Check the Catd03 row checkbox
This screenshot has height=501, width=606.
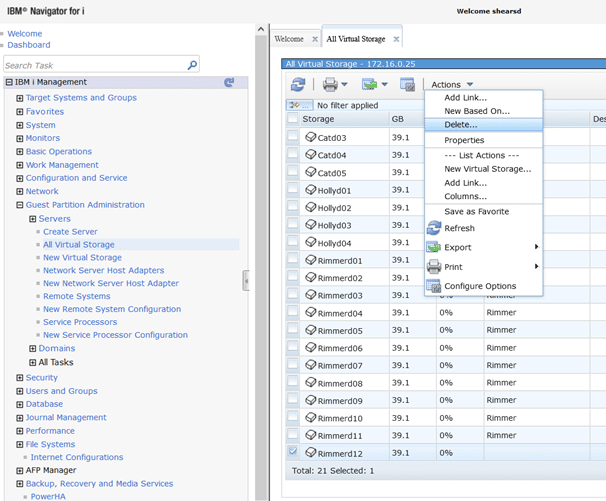click(x=293, y=138)
